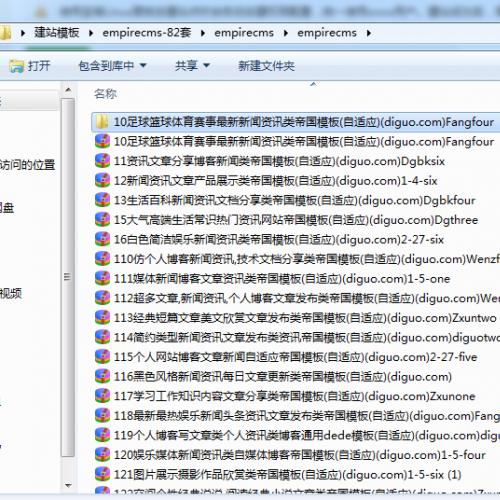This screenshot has width=500, height=500.
Task: Click the archive icon of the 110仿个人博客 file
Action: [102, 259]
